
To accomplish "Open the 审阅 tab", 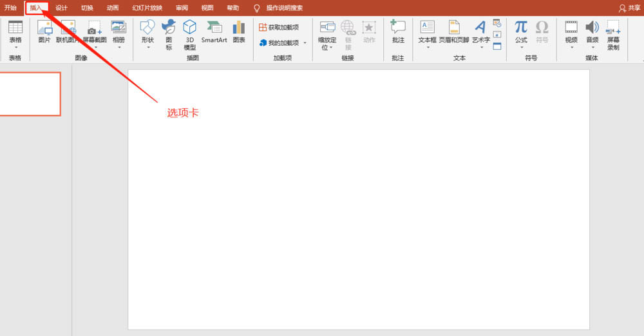I will pos(182,8).
